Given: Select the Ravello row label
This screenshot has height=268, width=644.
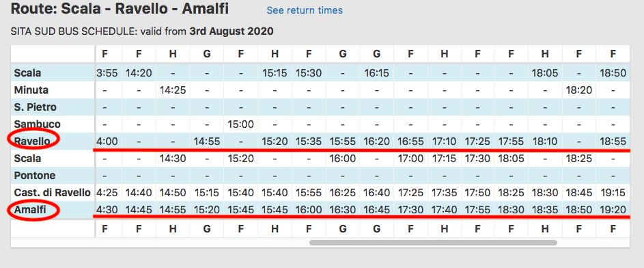Looking at the screenshot, I should 32,142.
